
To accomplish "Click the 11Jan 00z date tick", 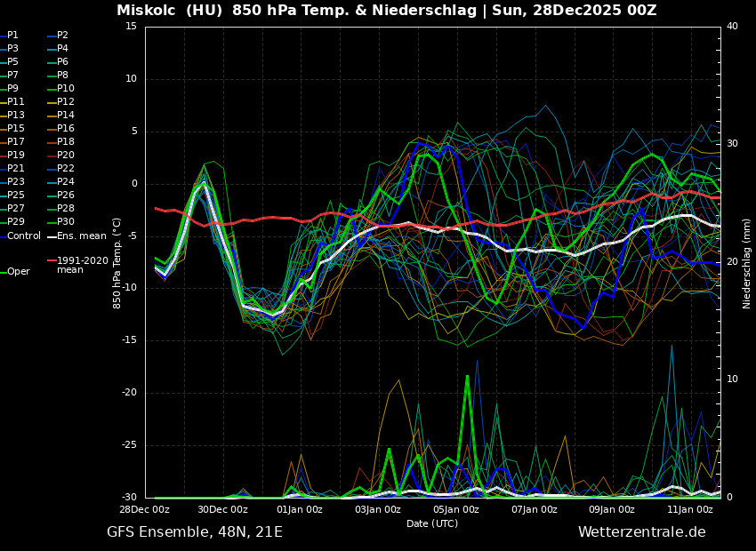I will click(690, 510).
